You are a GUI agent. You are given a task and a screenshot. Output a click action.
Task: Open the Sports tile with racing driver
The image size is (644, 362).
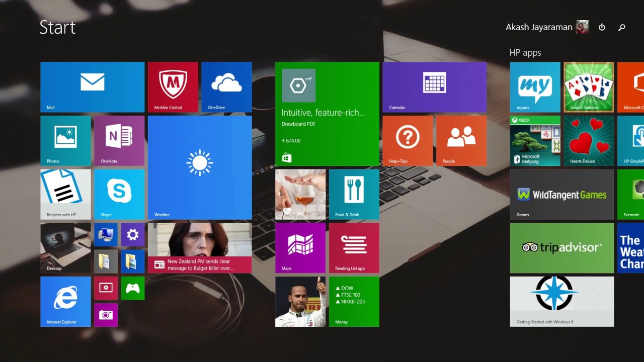point(300,302)
